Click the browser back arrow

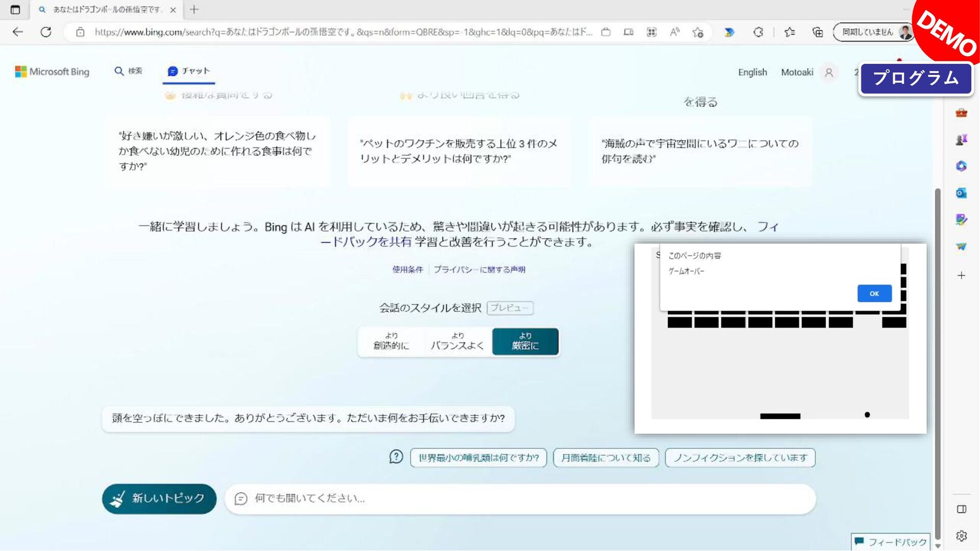pos(18,32)
